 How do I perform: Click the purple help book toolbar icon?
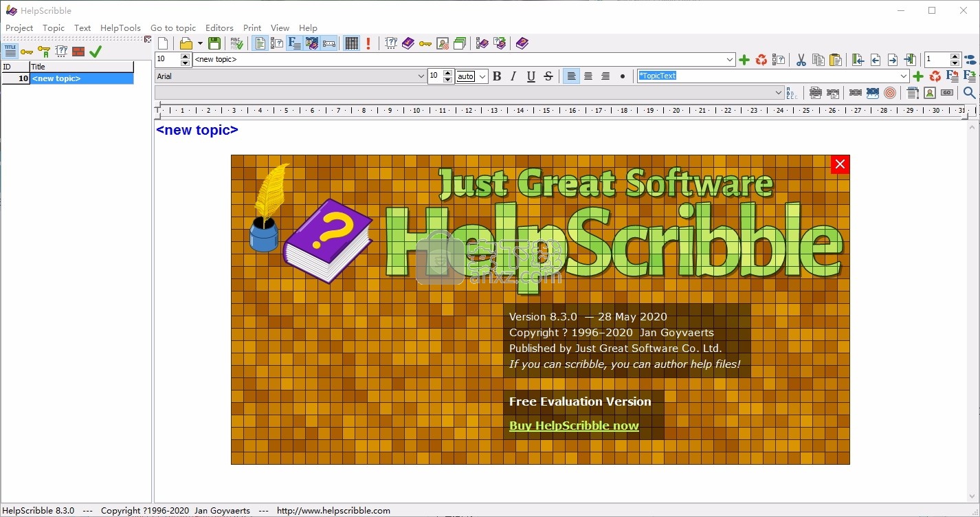pos(408,43)
